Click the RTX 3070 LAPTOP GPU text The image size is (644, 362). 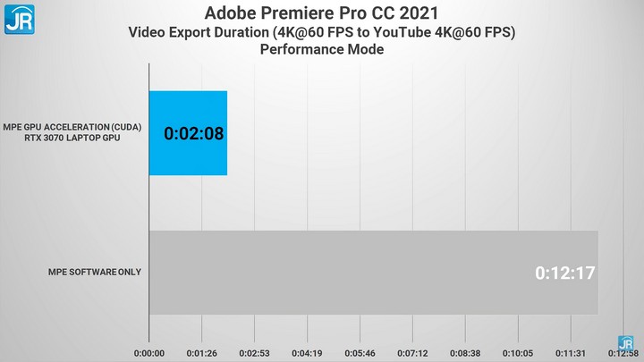click(x=72, y=139)
